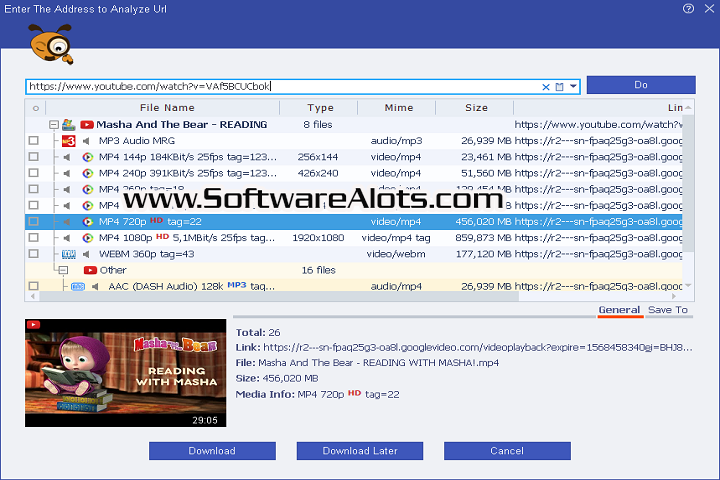
Task: Check the MP4 240p row checkbox
Action: tap(34, 173)
